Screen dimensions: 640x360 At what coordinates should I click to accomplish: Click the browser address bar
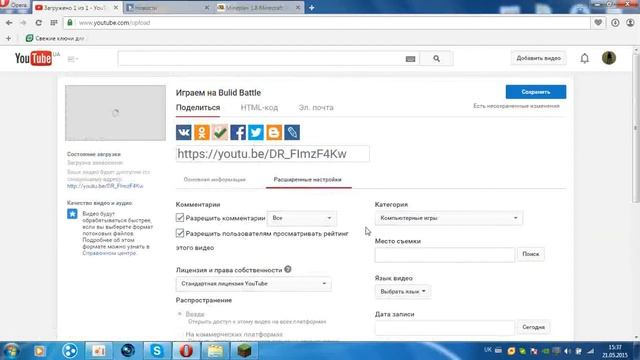click(327, 23)
